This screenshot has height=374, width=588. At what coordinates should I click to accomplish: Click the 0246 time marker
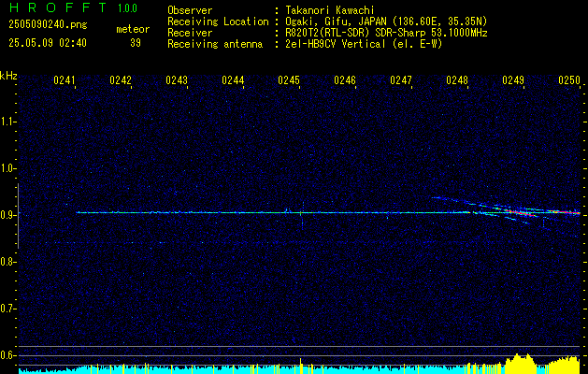(x=345, y=79)
